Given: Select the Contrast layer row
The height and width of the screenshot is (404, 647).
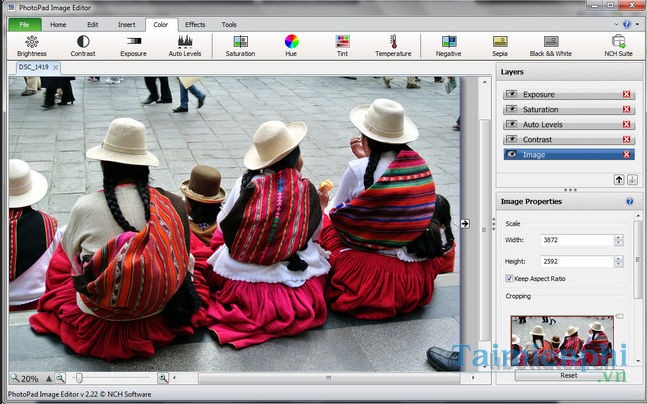Looking at the screenshot, I should click(569, 139).
